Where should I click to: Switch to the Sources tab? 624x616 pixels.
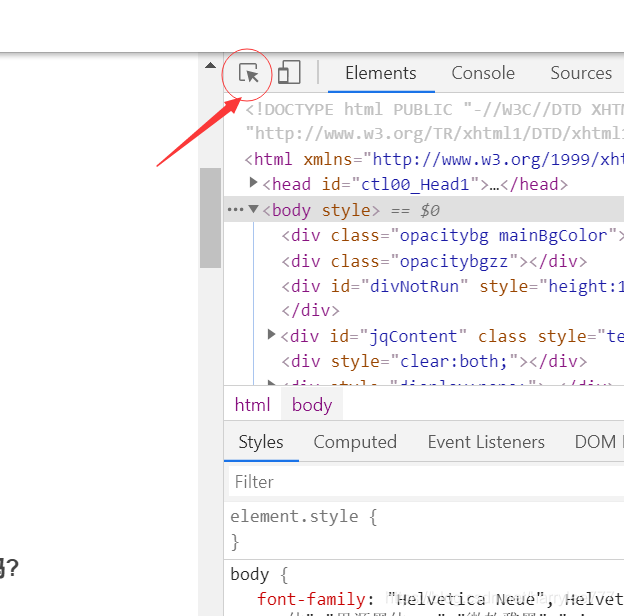point(581,73)
